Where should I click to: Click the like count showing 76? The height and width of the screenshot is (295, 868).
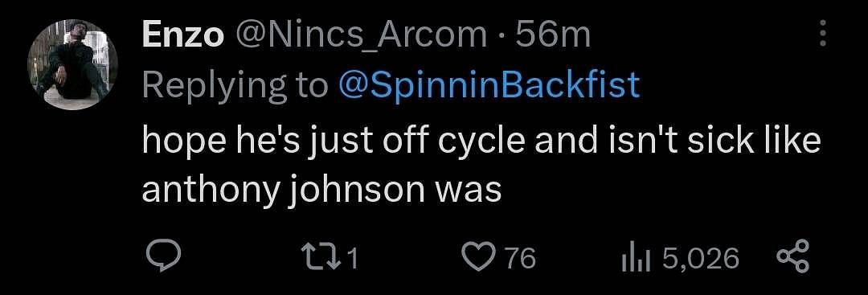click(x=521, y=259)
